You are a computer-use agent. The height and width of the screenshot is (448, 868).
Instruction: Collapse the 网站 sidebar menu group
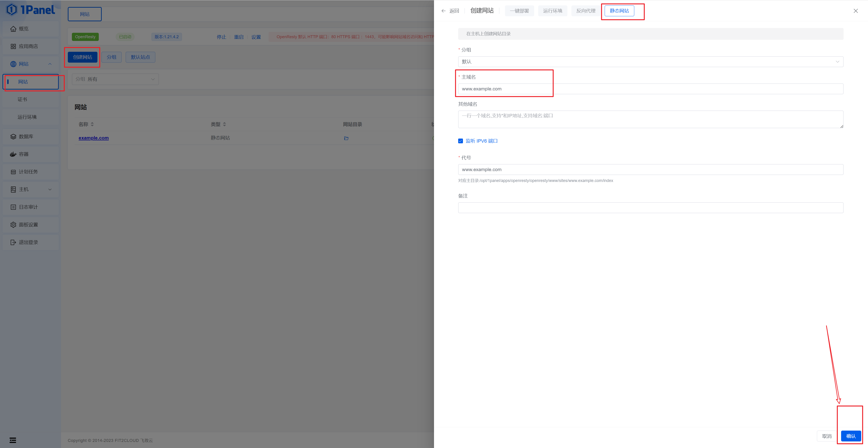50,64
